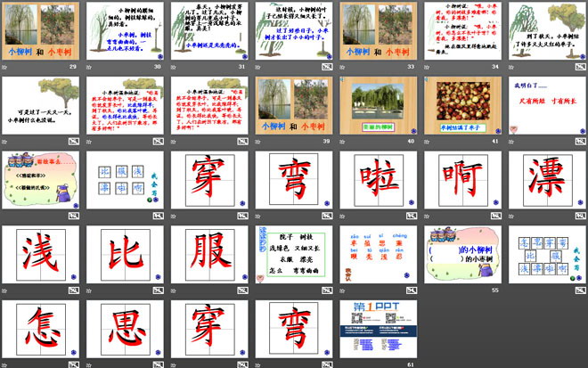Click the animation star under slide 40
This screenshot has height=368, width=588.
click(x=342, y=142)
